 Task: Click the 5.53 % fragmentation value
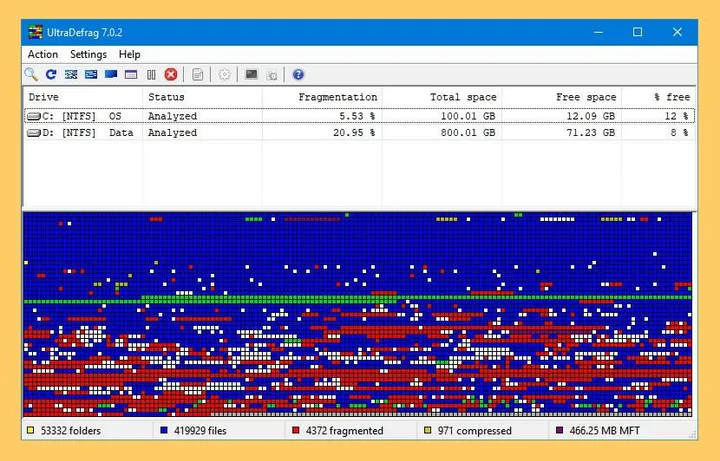(x=357, y=116)
